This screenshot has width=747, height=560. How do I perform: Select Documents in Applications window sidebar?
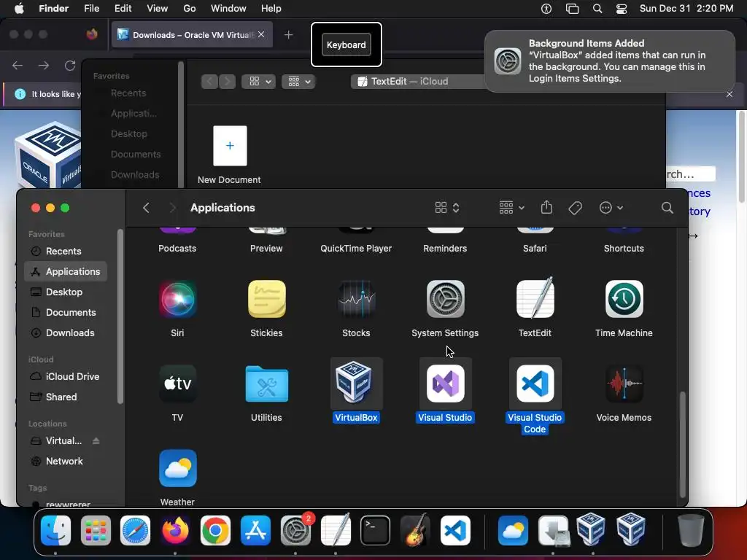66,312
